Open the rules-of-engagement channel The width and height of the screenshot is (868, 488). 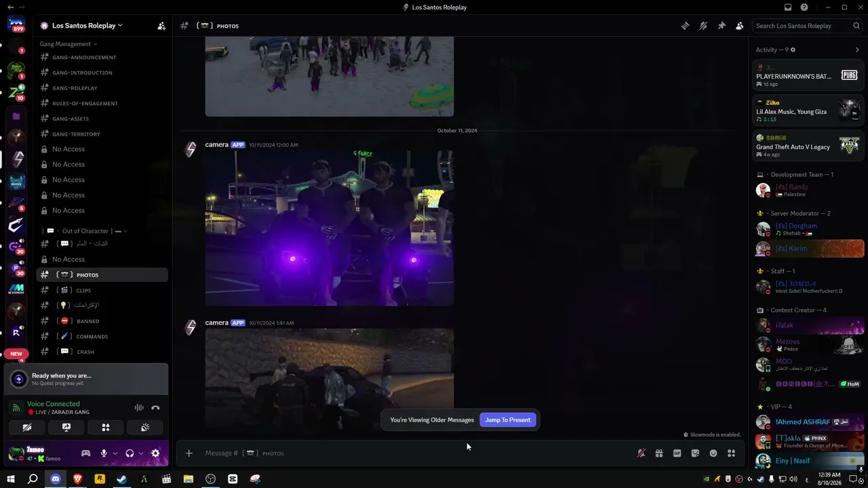102,104
